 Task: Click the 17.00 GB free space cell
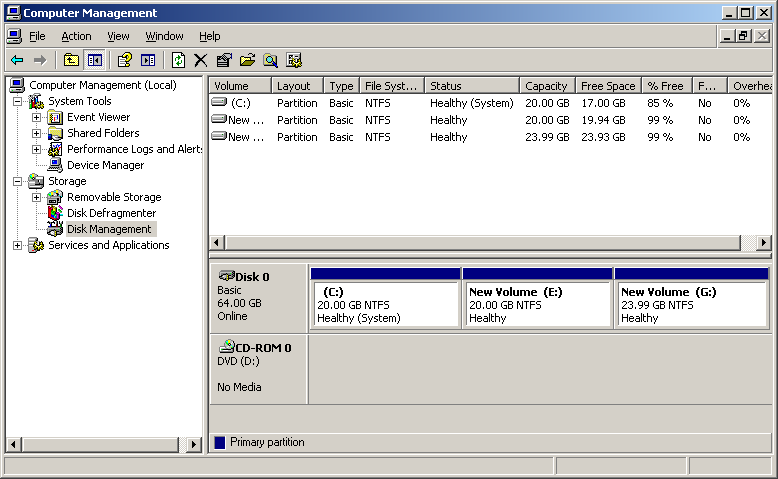click(603, 103)
